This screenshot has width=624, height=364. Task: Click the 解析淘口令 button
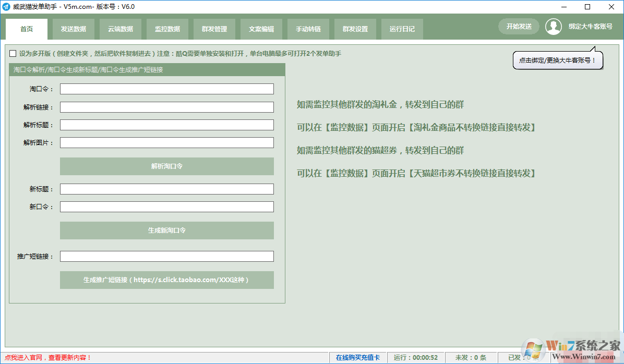click(x=167, y=166)
